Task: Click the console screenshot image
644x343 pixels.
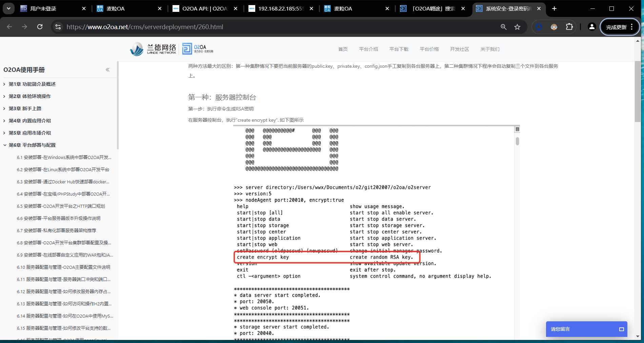Action: coord(376,233)
